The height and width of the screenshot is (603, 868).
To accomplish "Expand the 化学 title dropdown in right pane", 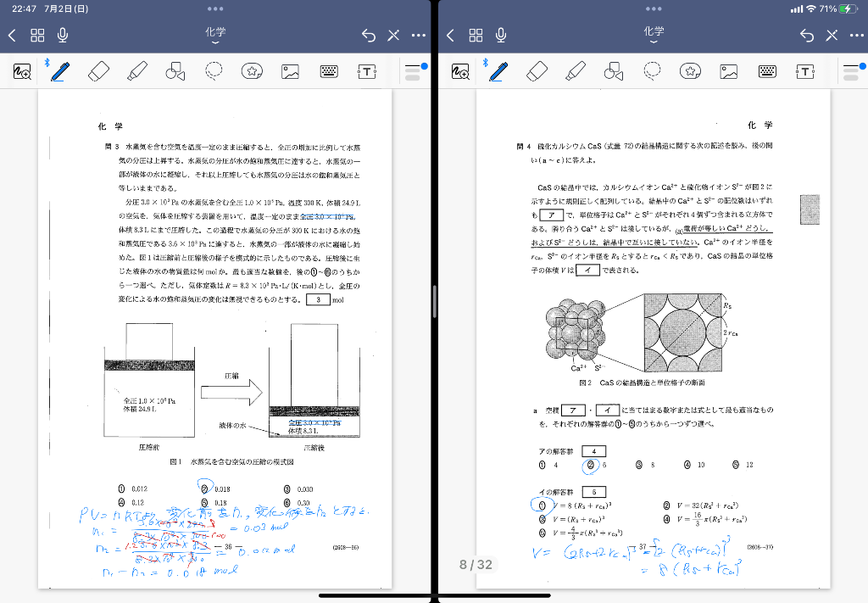I will pos(654,35).
